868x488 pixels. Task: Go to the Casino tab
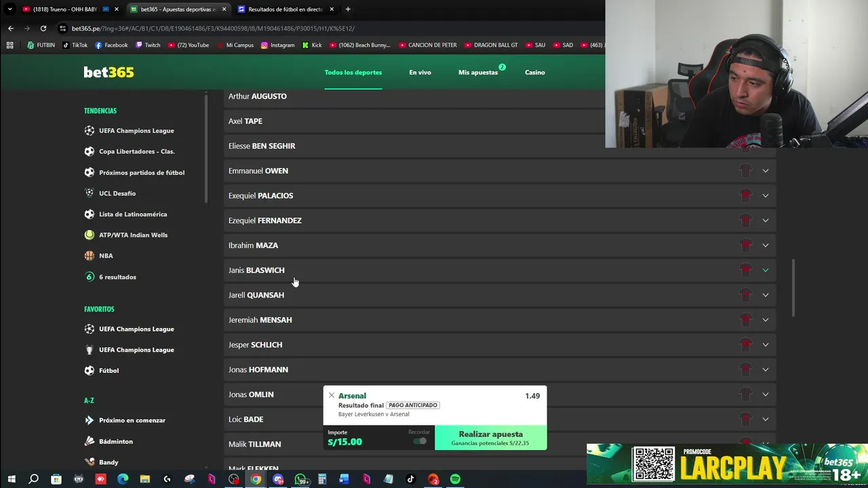coord(534,73)
